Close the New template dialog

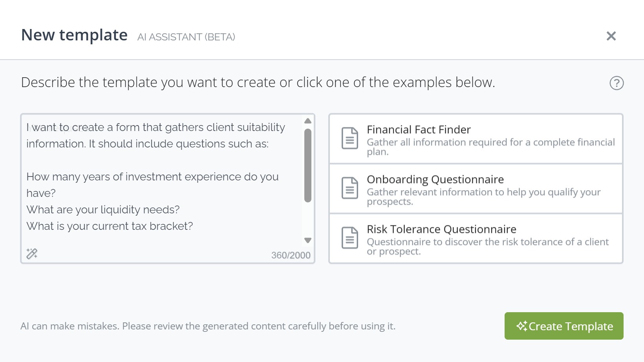pos(611,36)
